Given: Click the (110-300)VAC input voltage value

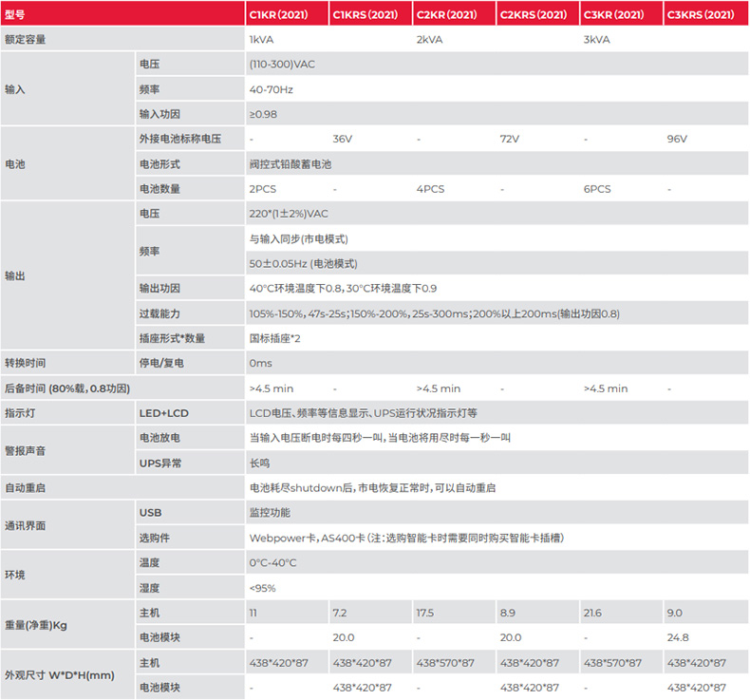Looking at the screenshot, I should (x=282, y=65).
